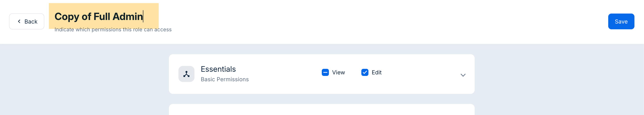644x115 pixels.
Task: Select the Essentials heading
Action: pos(218,69)
